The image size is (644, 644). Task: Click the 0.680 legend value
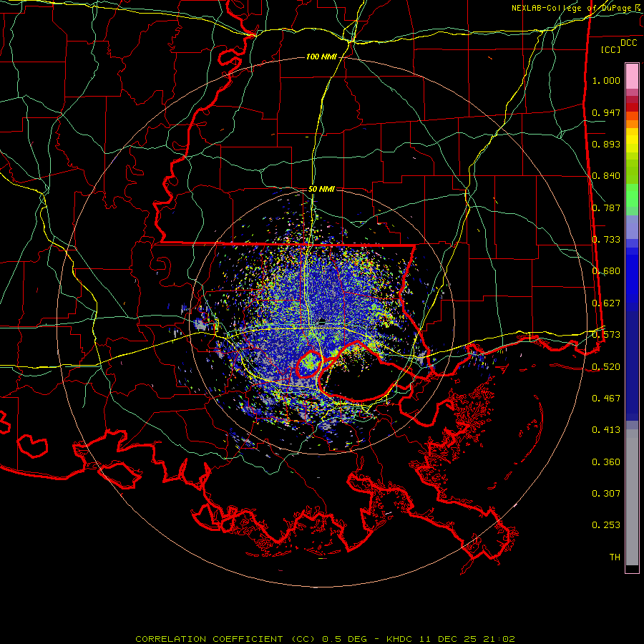(x=606, y=271)
